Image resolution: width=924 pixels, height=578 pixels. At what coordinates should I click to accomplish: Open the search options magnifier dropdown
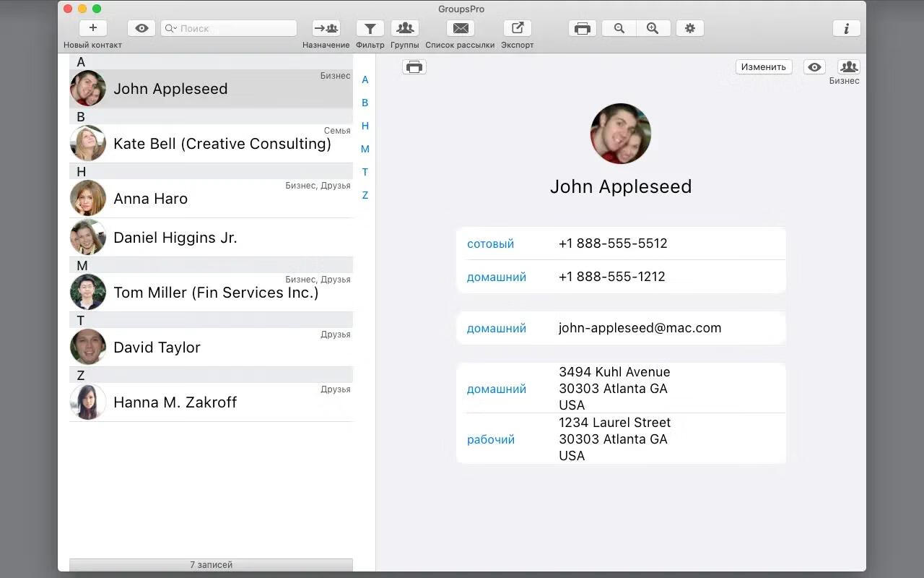[171, 28]
